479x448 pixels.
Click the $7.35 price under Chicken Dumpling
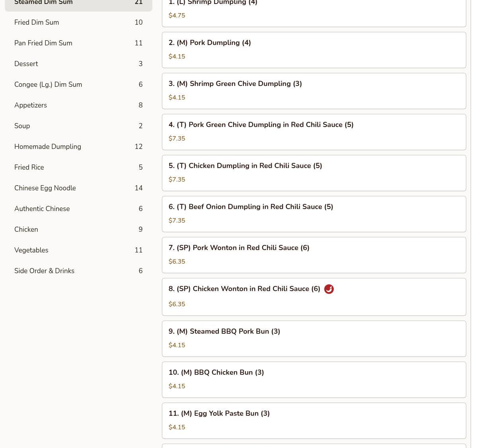[x=177, y=180]
